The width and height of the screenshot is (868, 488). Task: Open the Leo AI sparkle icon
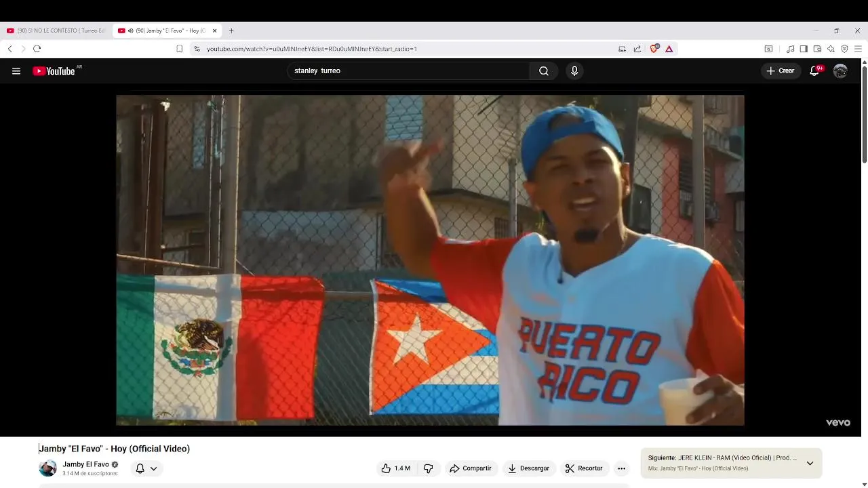tap(831, 49)
